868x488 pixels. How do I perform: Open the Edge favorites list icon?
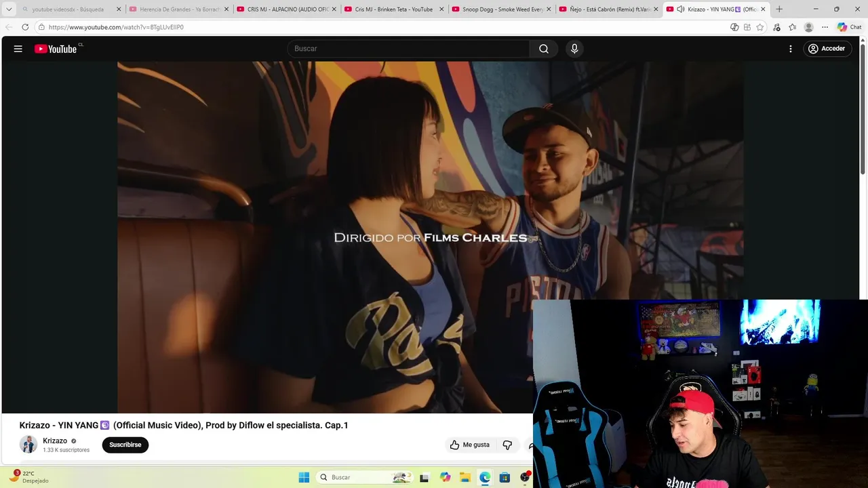pos(792,27)
